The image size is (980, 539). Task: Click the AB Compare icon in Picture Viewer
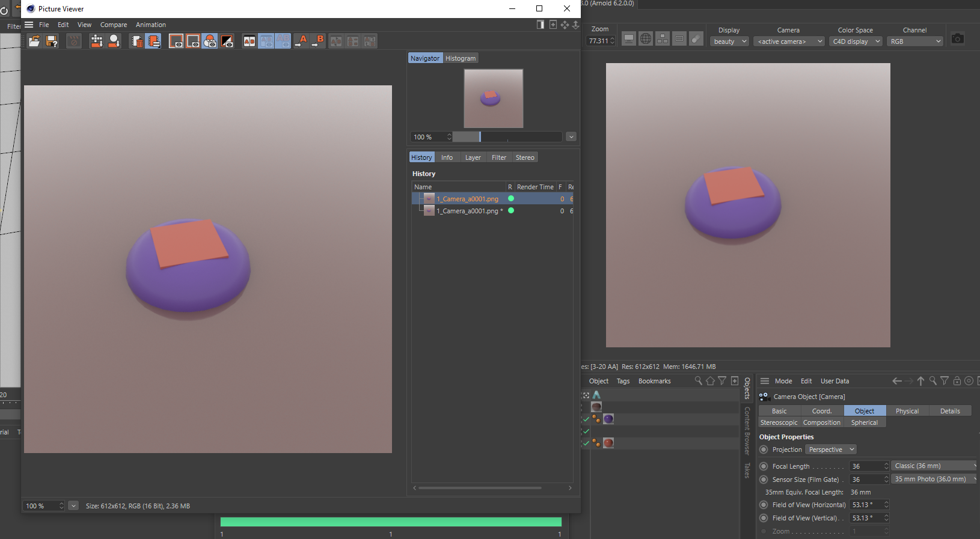click(x=249, y=41)
